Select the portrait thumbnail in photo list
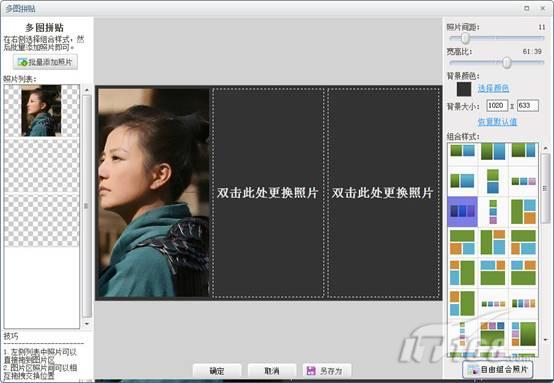The image size is (554, 383). 41,111
